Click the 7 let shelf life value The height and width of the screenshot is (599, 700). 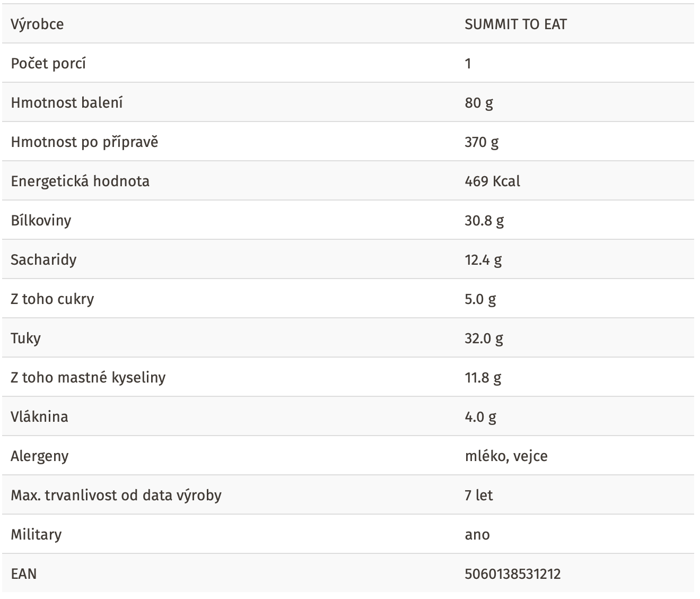pyautogui.click(x=478, y=496)
